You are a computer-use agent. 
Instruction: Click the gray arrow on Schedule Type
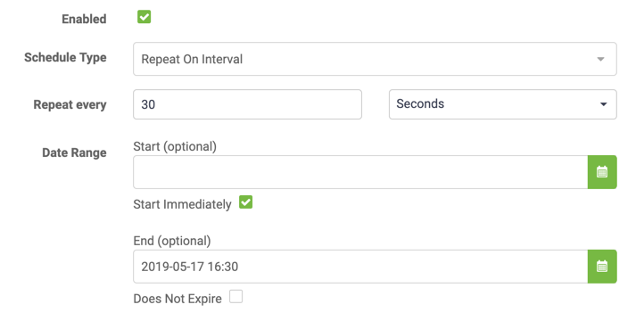point(600,59)
